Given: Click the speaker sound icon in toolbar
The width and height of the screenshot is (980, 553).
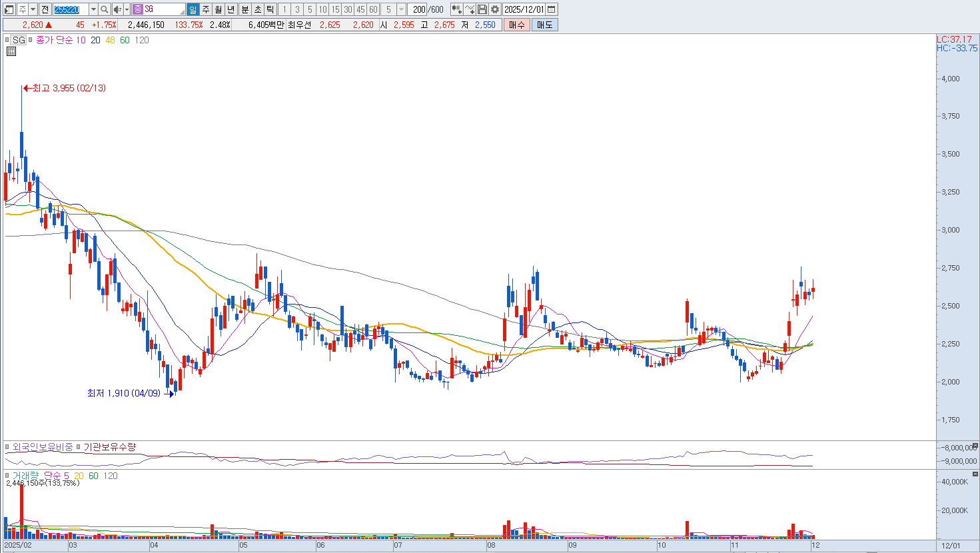Looking at the screenshot, I should [117, 9].
